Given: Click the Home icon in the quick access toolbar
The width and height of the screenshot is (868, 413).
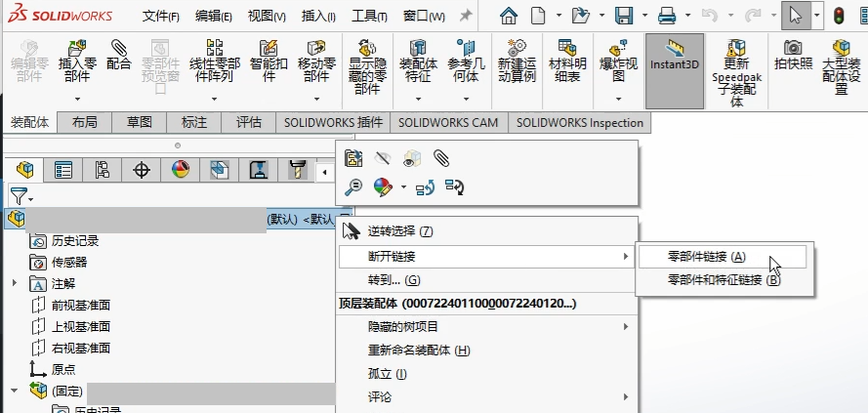Looking at the screenshot, I should [x=508, y=16].
